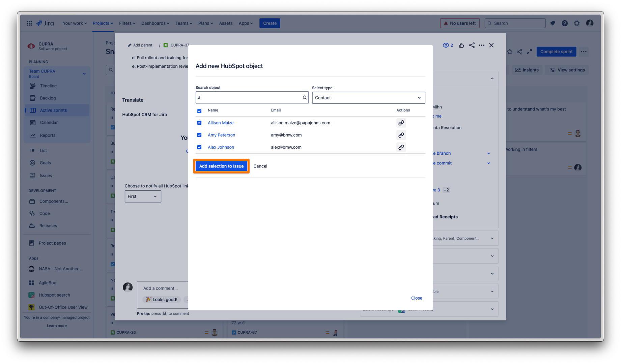Open the Apps menu
Image resolution: width=621 pixels, height=364 pixels.
point(246,23)
